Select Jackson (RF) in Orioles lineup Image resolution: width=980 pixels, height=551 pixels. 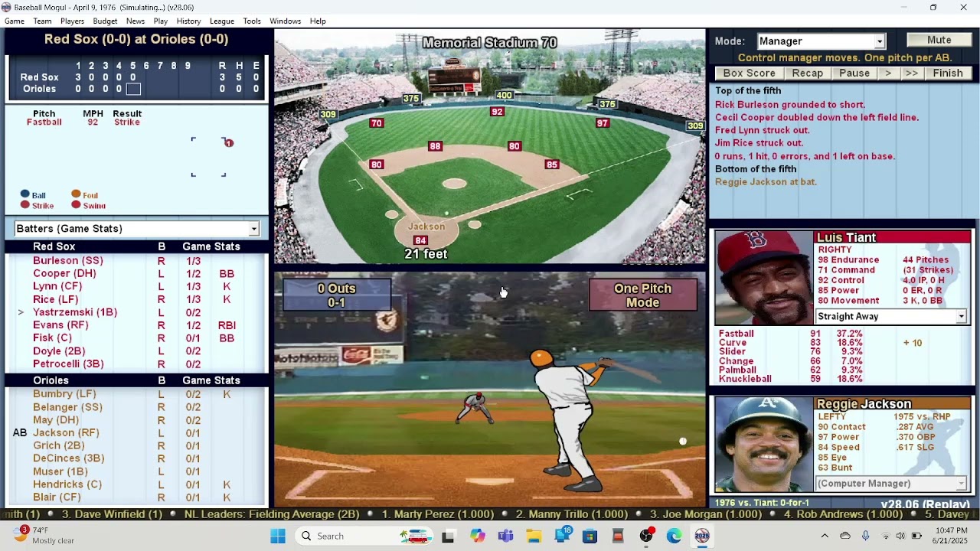coord(66,433)
